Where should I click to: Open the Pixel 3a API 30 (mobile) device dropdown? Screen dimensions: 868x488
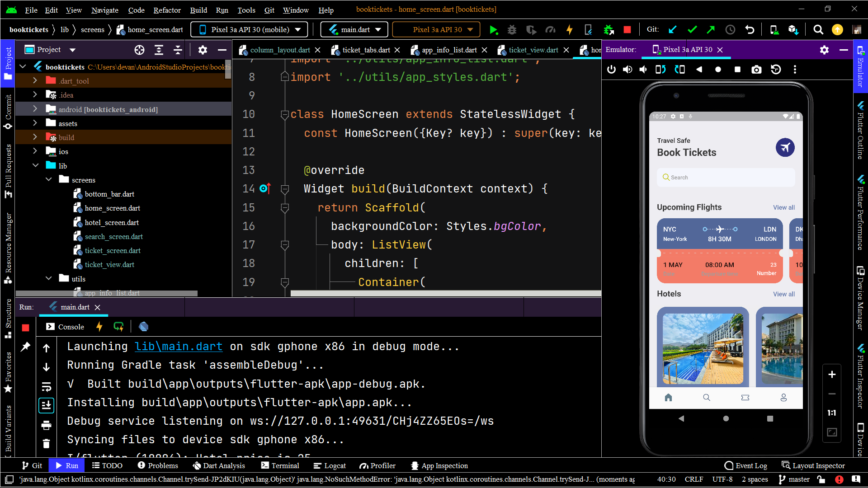click(x=250, y=30)
